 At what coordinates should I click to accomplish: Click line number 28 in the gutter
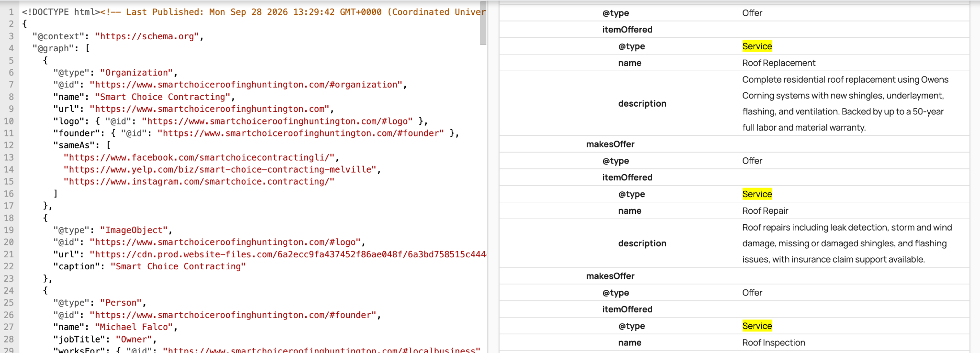(9, 339)
